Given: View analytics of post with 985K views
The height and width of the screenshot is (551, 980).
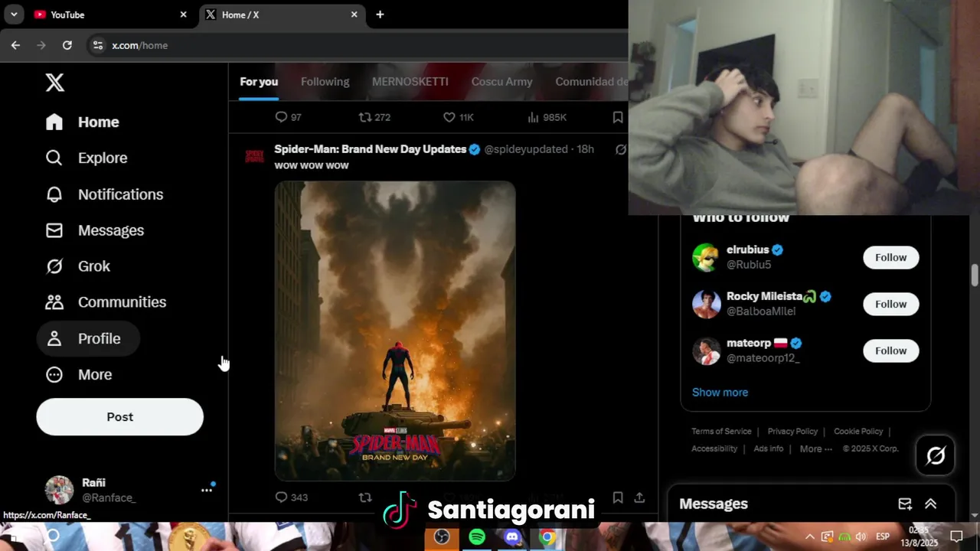Looking at the screenshot, I should click(x=547, y=117).
